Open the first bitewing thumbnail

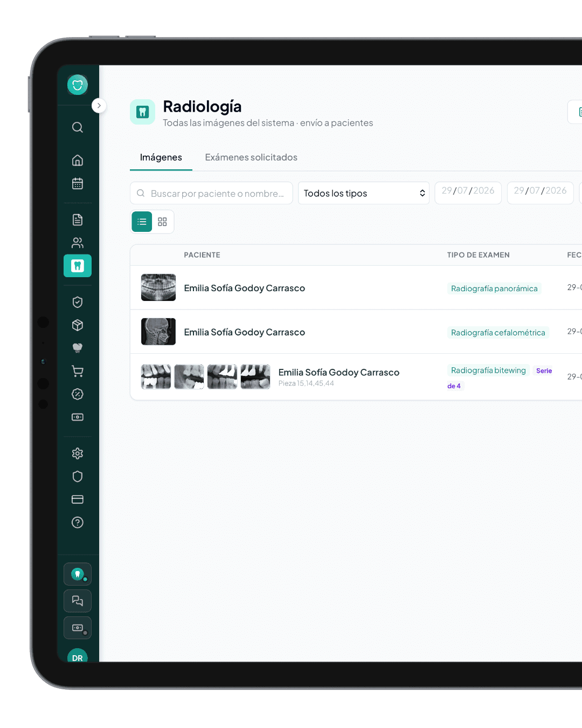(x=156, y=376)
